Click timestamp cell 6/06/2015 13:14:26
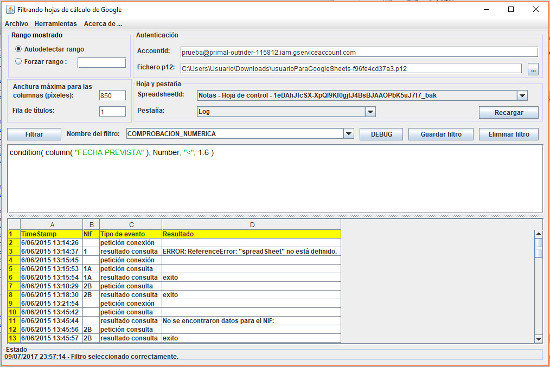 52,243
